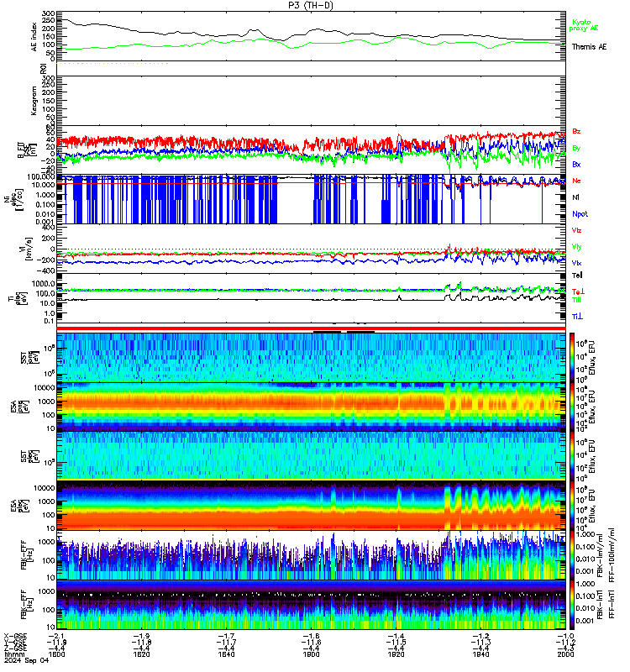This screenshot has height=672, width=630.
Task: Click the Keogram axis title
Action: (34, 100)
